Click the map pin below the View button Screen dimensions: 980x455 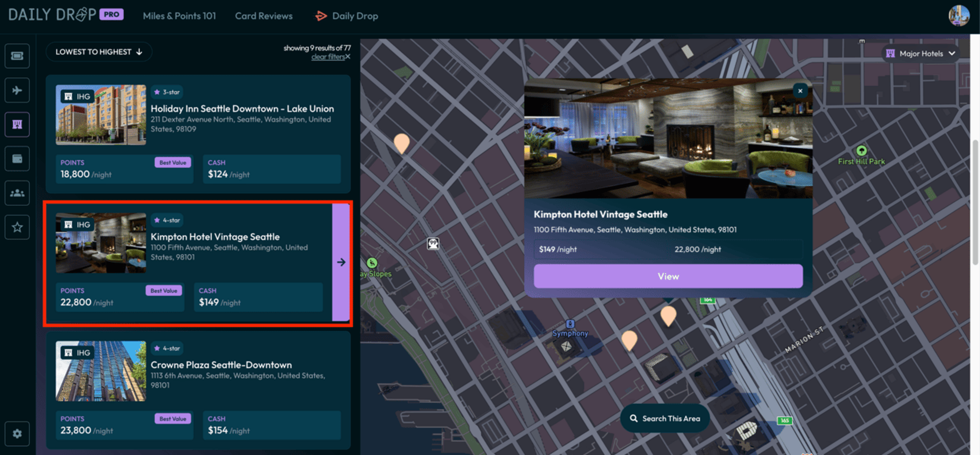668,316
